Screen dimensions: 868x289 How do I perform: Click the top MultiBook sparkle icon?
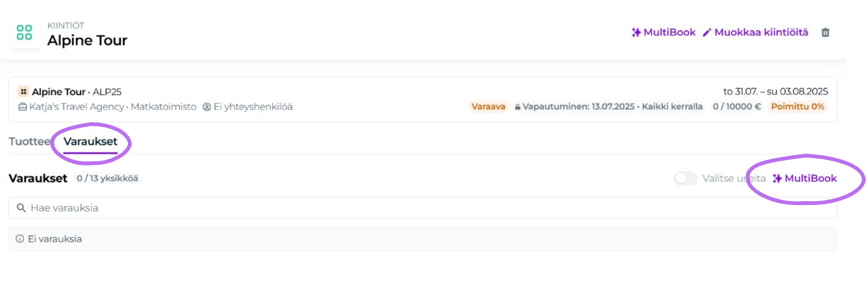point(636,33)
